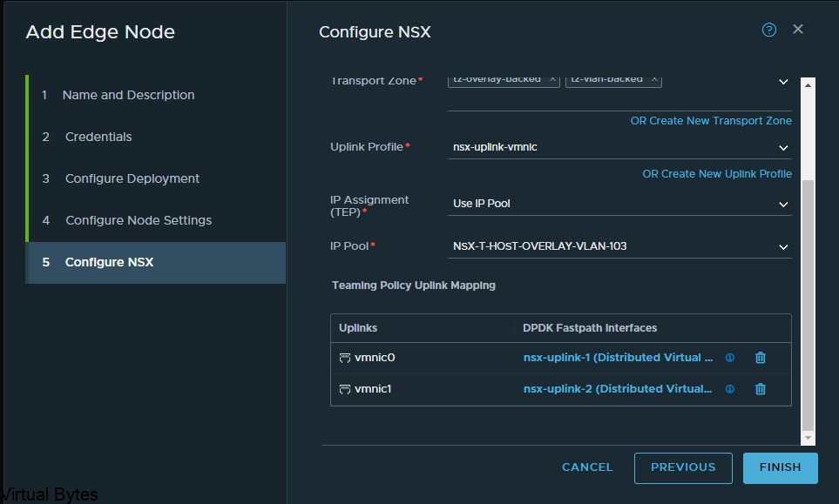This screenshot has width=839, height=504.
Task: Click the Uplinks column header
Action: [x=358, y=328]
